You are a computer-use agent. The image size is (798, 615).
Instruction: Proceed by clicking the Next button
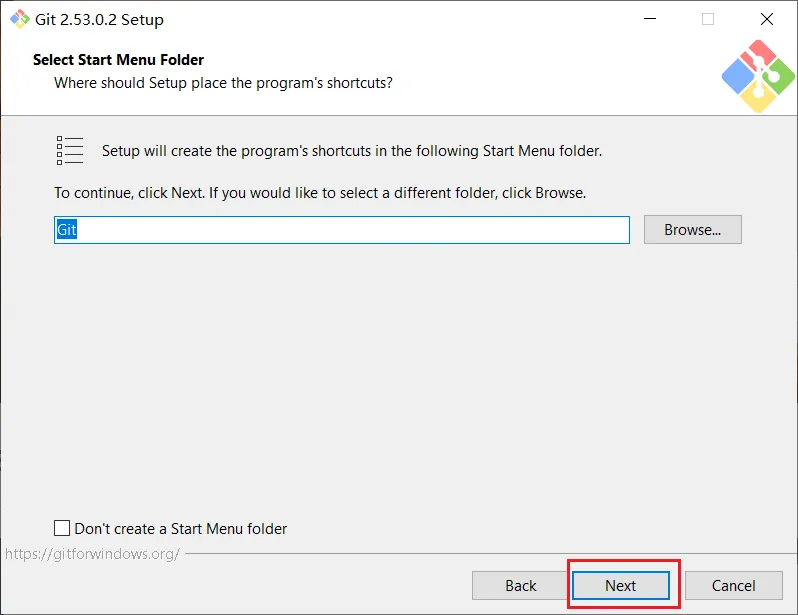(620, 586)
